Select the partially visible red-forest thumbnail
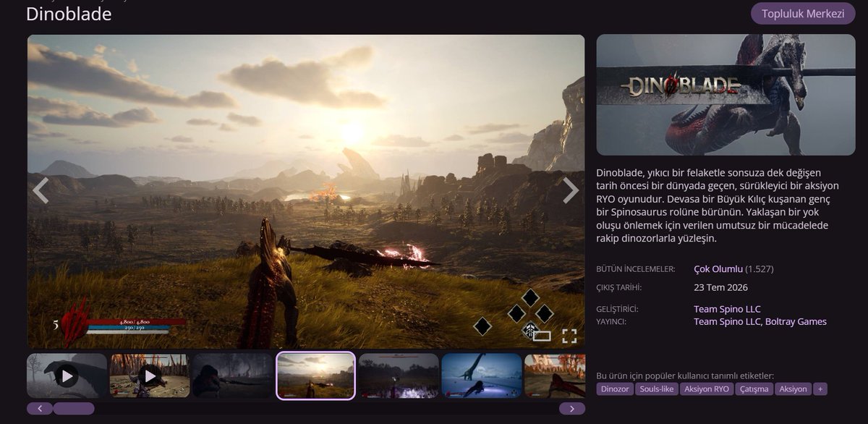868x424 pixels. point(555,376)
